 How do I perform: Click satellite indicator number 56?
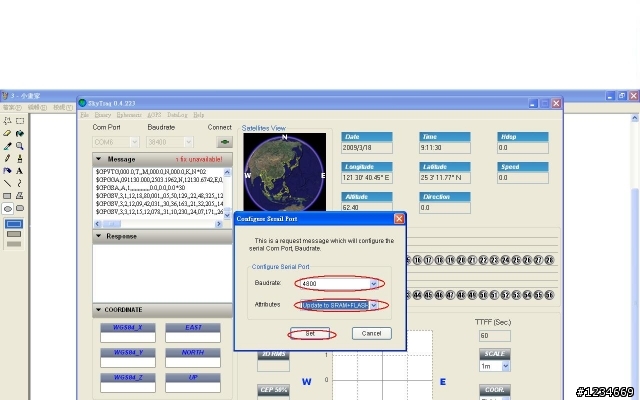[x=549, y=295]
